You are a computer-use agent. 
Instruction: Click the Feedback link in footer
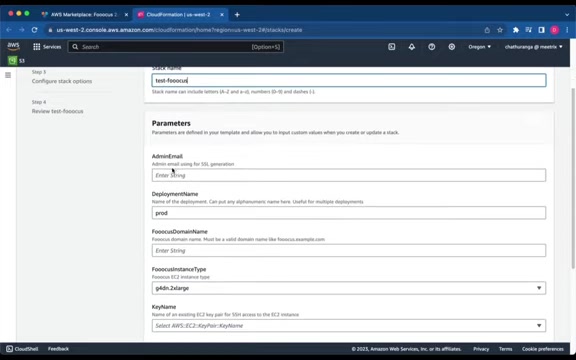coord(58,349)
